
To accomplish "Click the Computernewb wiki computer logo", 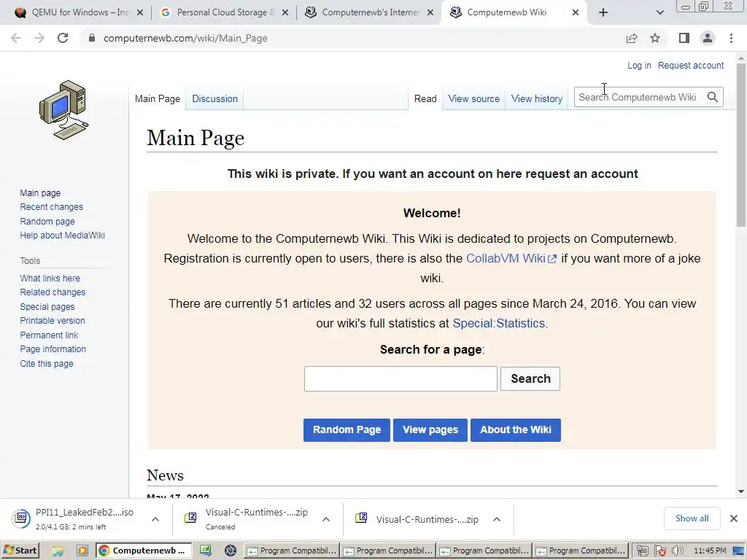I will (x=64, y=110).
